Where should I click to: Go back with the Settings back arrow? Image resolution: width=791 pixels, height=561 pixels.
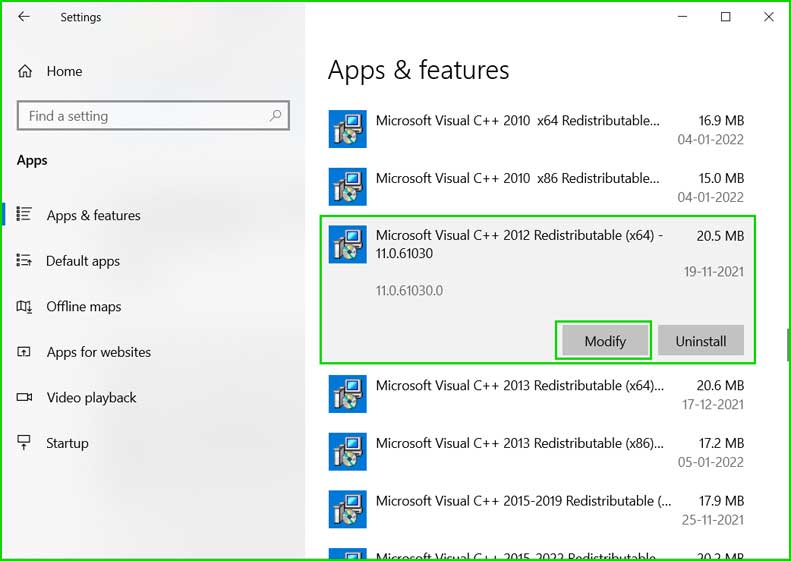24,17
